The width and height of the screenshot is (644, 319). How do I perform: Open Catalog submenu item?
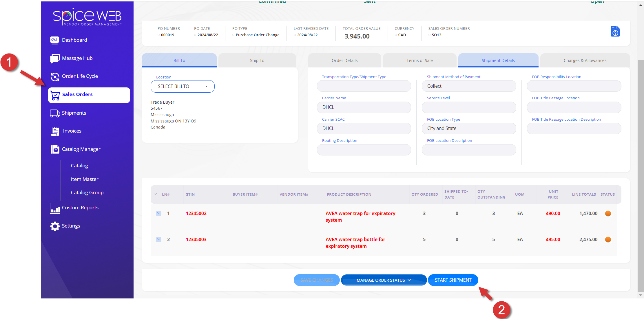pos(79,166)
